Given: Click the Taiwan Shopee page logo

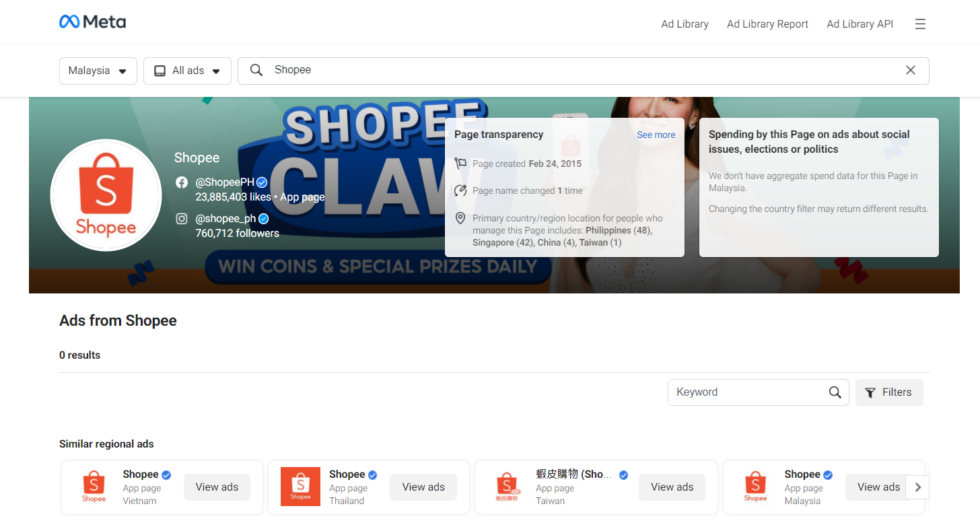Looking at the screenshot, I should 508,487.
